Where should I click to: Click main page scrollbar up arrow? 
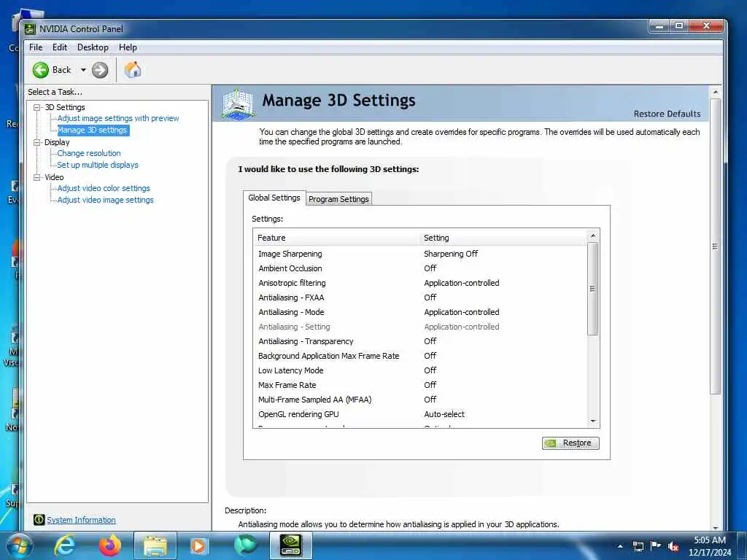[x=715, y=91]
